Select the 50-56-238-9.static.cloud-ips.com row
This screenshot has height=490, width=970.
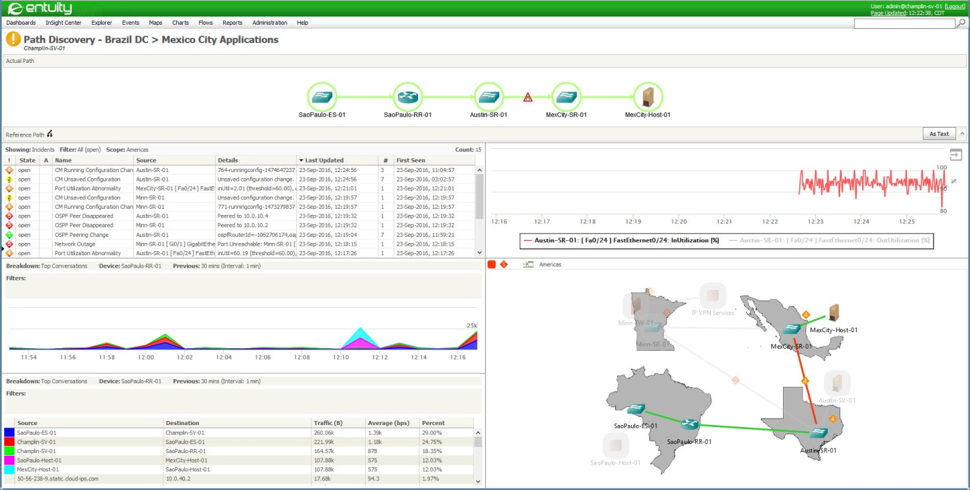coord(239,479)
